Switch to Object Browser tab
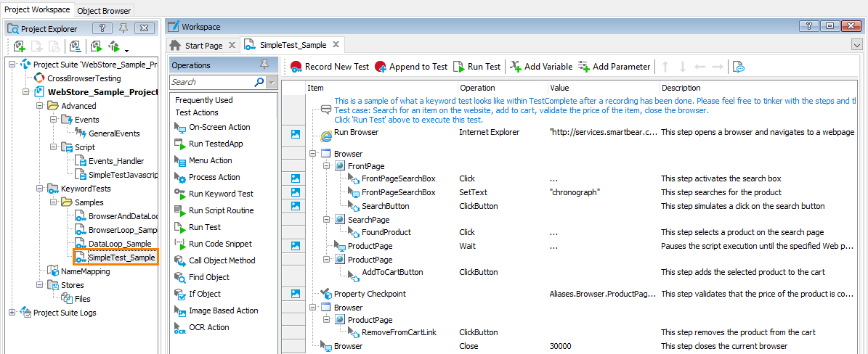Viewport: 868px width, 354px height. (104, 10)
